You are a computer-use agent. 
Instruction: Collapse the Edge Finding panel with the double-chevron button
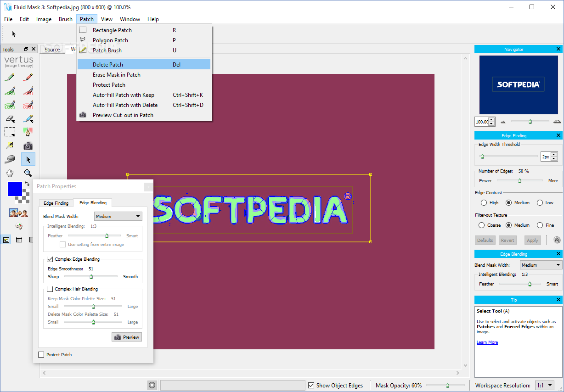point(557,240)
